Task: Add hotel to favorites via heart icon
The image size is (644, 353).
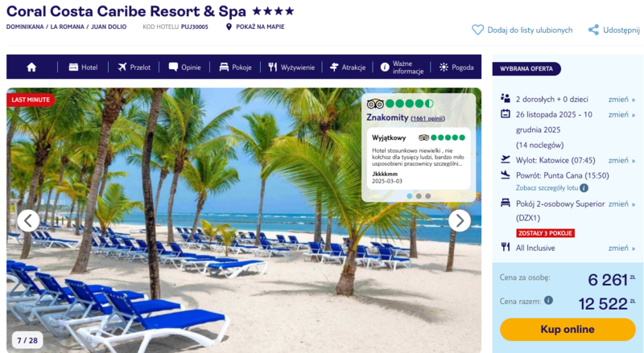Action: tap(477, 30)
